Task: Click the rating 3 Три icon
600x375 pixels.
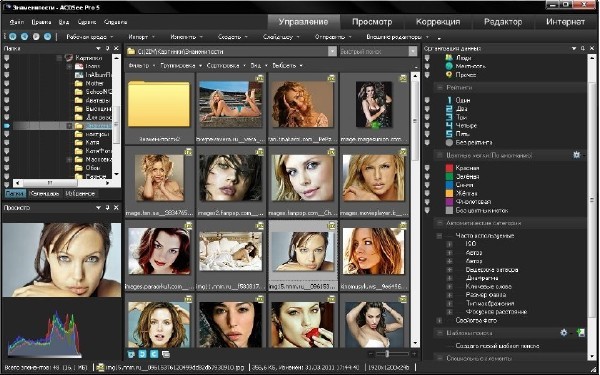Action: (x=449, y=117)
